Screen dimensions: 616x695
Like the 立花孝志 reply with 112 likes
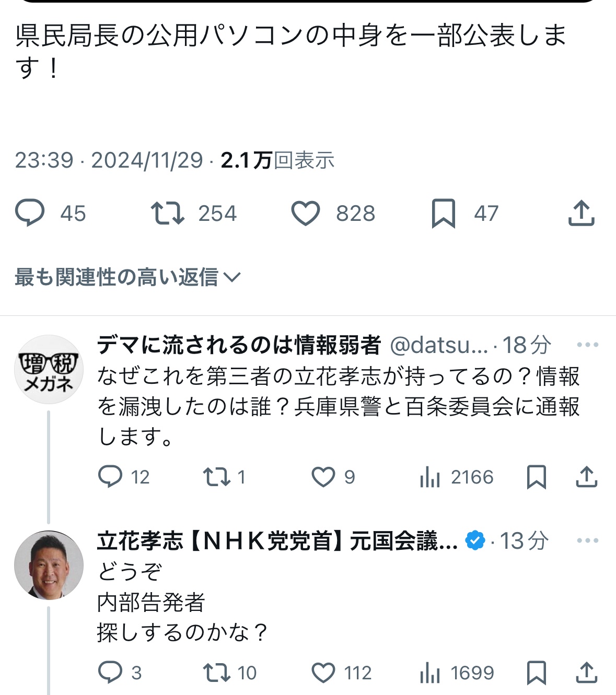click(323, 673)
